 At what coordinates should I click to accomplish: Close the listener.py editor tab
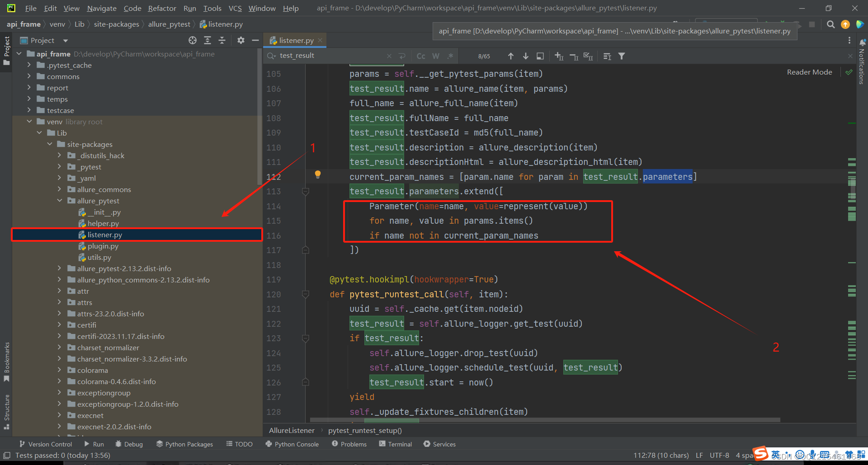[320, 40]
